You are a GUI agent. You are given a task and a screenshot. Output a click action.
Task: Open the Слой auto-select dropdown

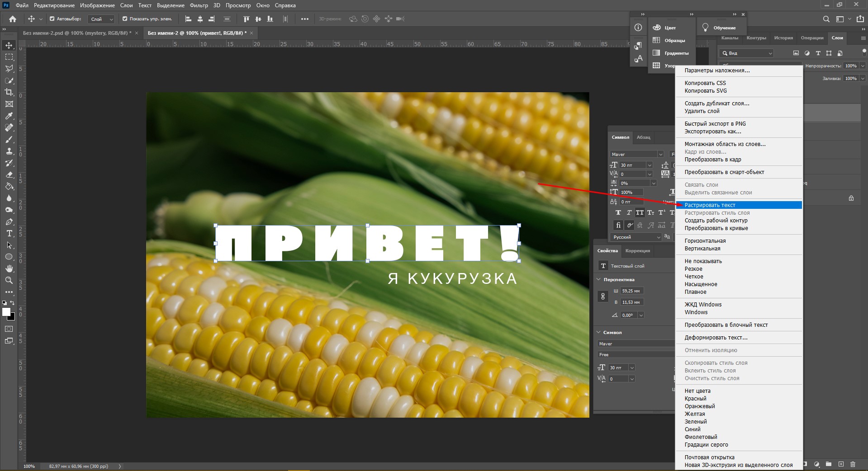click(x=102, y=19)
